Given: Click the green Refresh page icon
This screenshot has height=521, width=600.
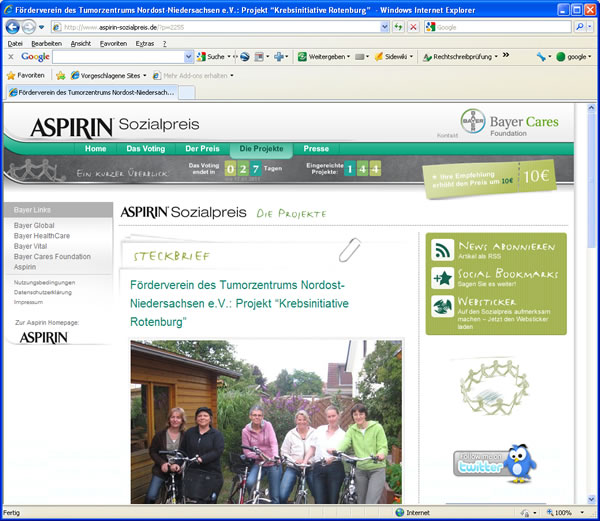Looking at the screenshot, I should (398, 27).
